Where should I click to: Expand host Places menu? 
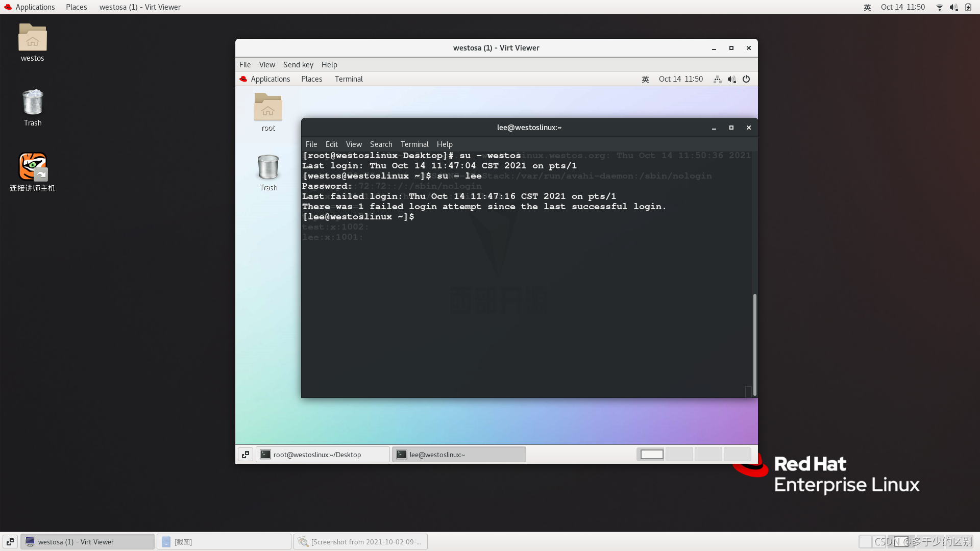tap(76, 7)
